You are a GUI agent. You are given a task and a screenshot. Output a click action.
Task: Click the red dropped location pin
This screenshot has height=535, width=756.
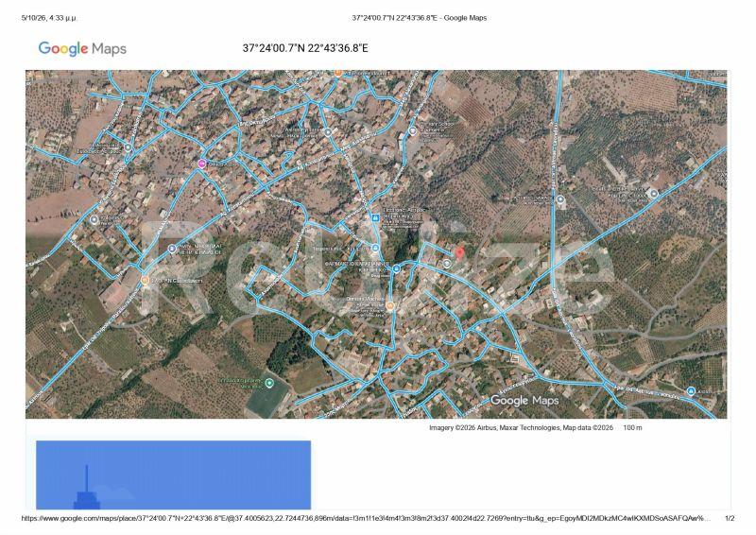click(x=460, y=252)
